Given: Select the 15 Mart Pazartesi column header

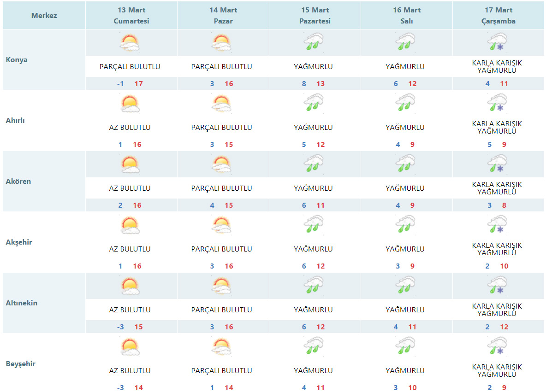Looking at the screenshot, I should click(x=315, y=16).
